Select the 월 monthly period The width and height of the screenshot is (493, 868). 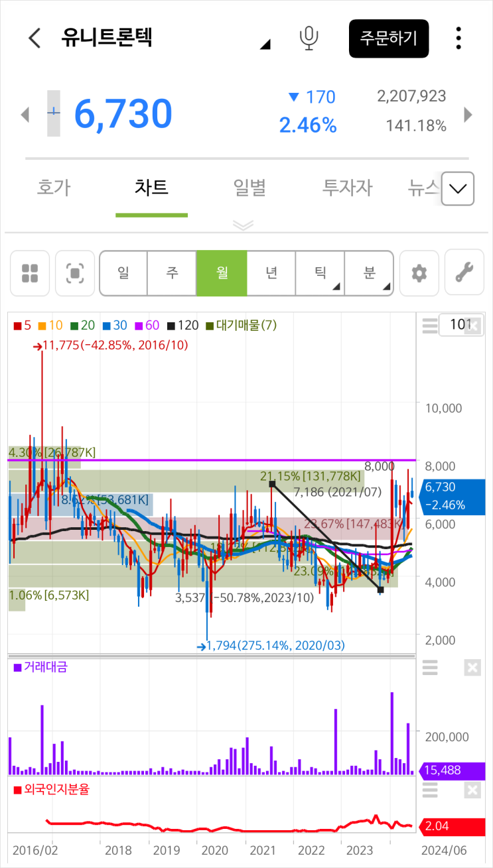tap(222, 273)
